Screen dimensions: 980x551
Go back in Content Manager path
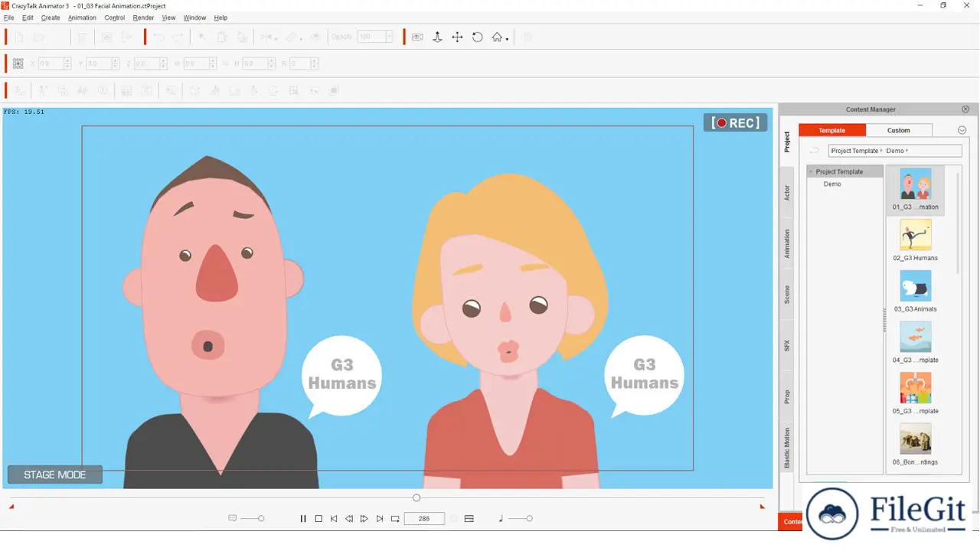pos(815,151)
